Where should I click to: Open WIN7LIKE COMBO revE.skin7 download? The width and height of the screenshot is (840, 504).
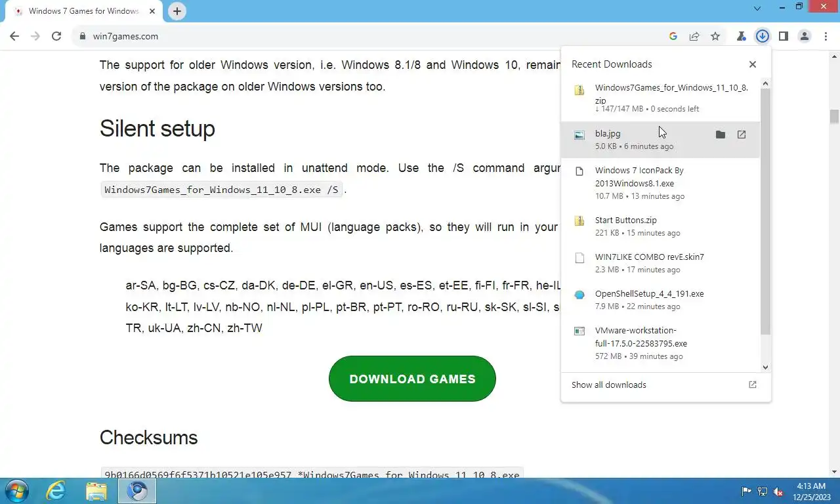coord(660,262)
